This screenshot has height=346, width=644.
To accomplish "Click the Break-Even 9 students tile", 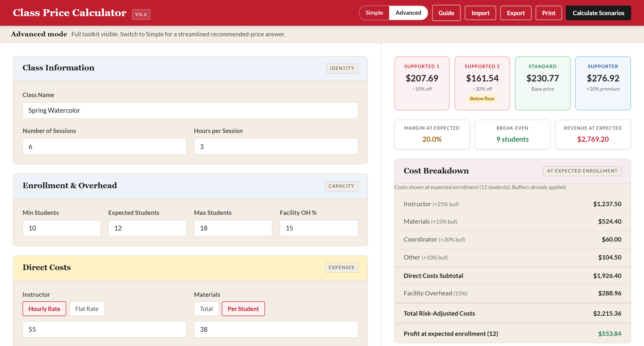I will [512, 135].
